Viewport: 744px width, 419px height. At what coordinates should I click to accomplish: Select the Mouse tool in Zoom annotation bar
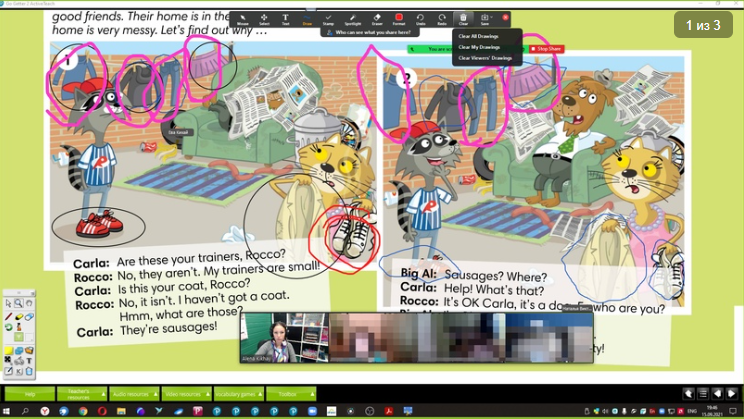(x=242, y=19)
